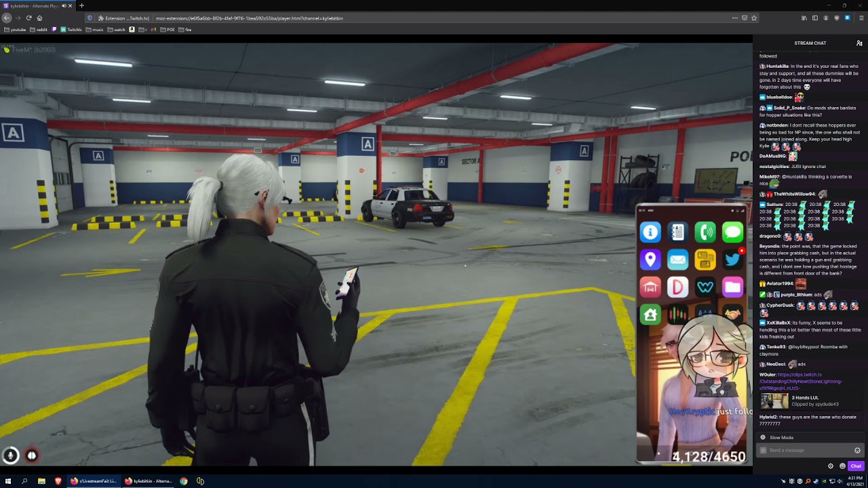This screenshot has height=488, width=868.
Task: Open the taskbar search icon
Action: point(24,481)
